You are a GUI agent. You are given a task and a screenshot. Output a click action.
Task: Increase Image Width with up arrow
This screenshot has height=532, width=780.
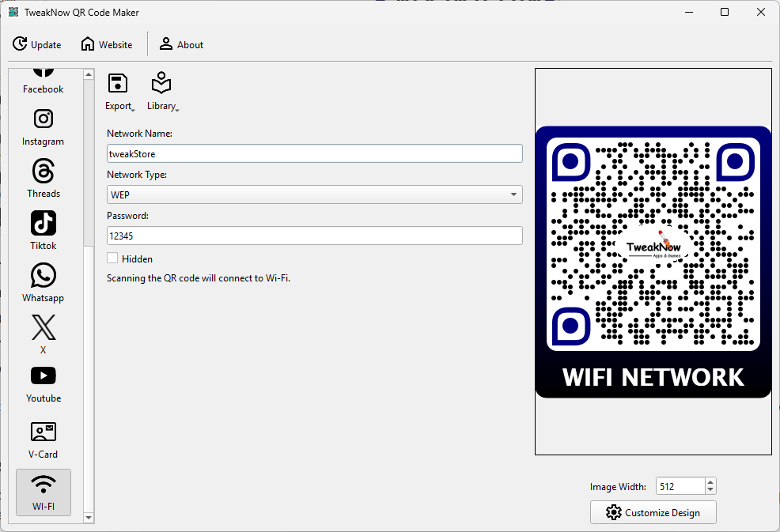coord(710,483)
